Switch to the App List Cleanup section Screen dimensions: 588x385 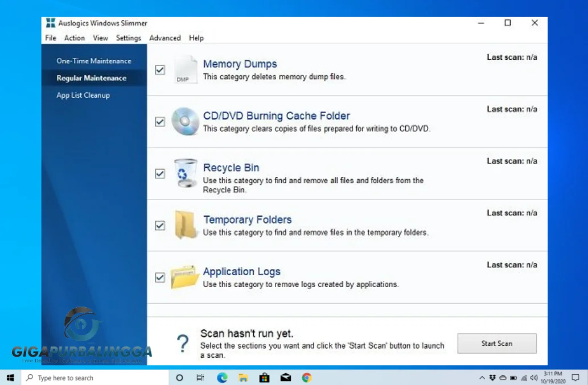(83, 95)
